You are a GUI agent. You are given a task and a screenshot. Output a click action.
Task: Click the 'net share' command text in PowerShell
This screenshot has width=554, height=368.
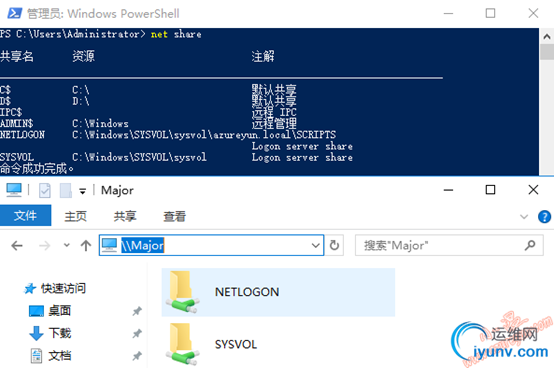pyautogui.click(x=176, y=34)
